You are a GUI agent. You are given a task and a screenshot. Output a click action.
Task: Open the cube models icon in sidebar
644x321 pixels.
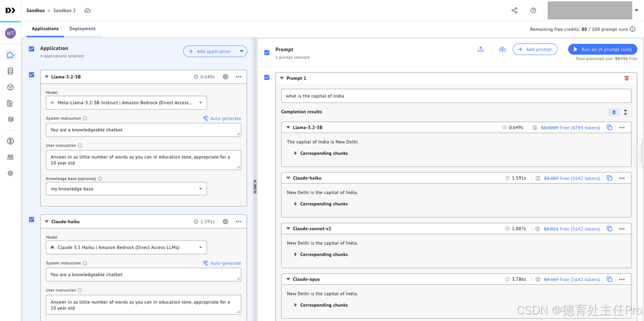10,87
